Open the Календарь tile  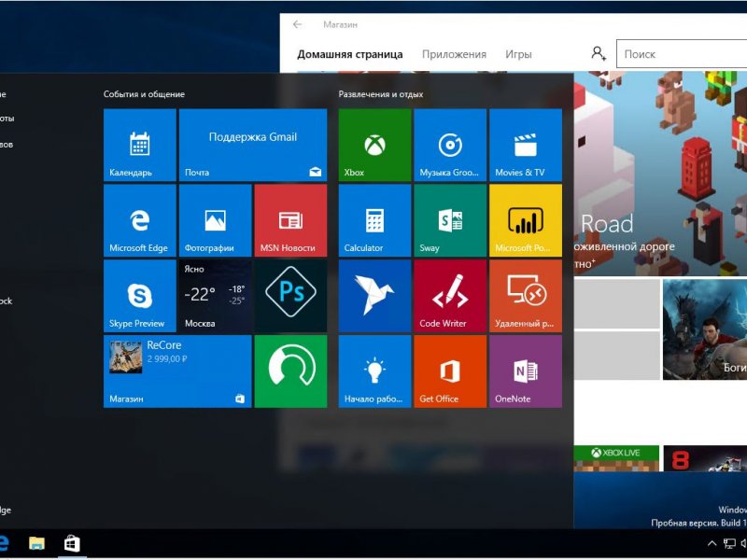[x=139, y=146]
